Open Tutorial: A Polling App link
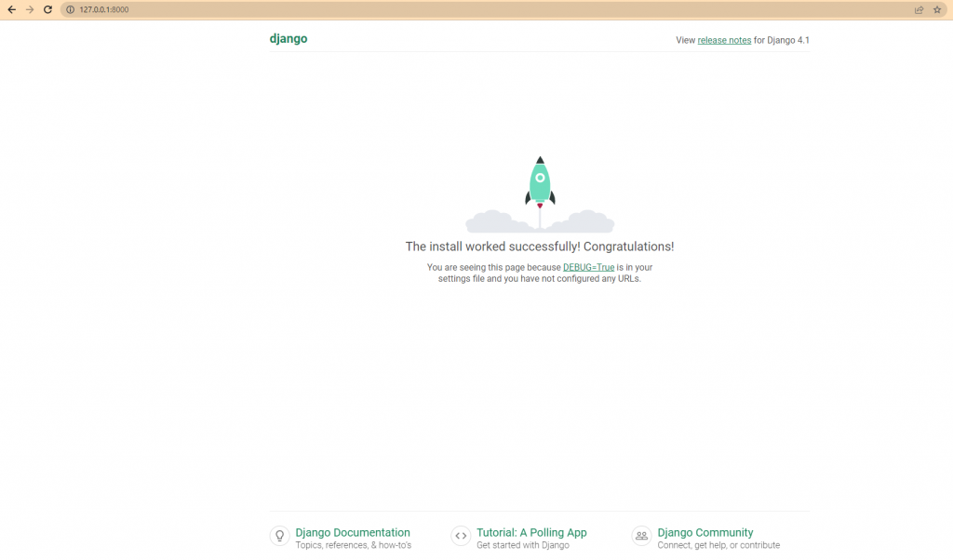The width and height of the screenshot is (953, 560). tap(531, 533)
